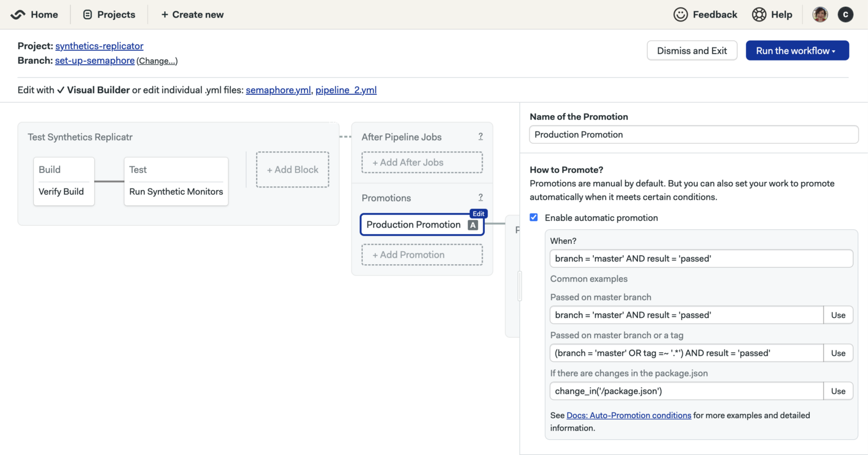Click the Help life-ring icon

pos(759,14)
